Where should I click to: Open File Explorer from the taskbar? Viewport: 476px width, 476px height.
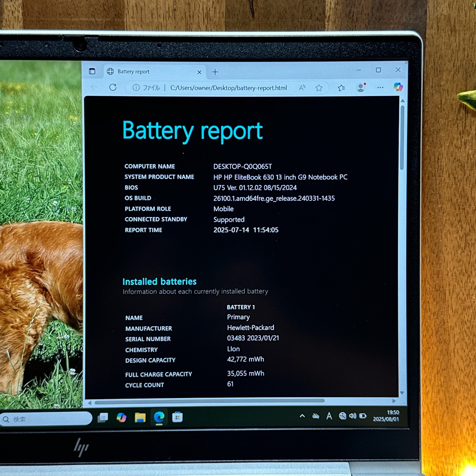tap(140, 417)
